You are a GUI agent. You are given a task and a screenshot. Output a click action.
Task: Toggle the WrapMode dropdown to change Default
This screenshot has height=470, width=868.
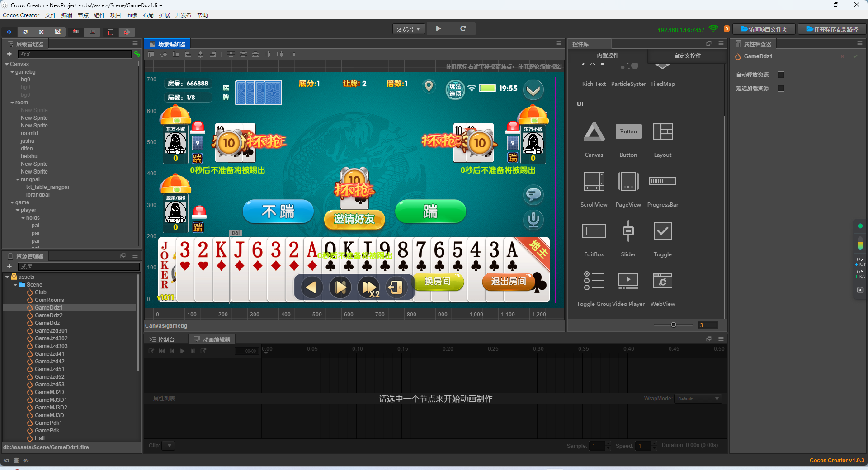(x=698, y=399)
